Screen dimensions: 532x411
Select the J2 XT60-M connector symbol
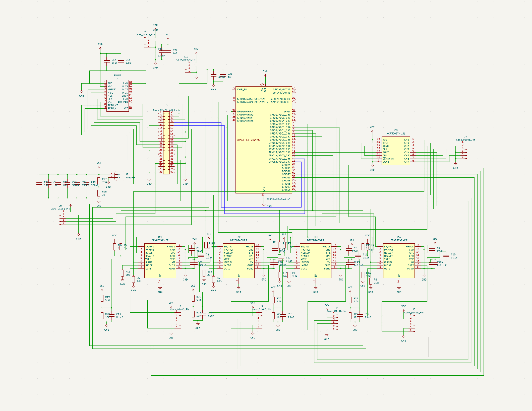click(x=119, y=176)
